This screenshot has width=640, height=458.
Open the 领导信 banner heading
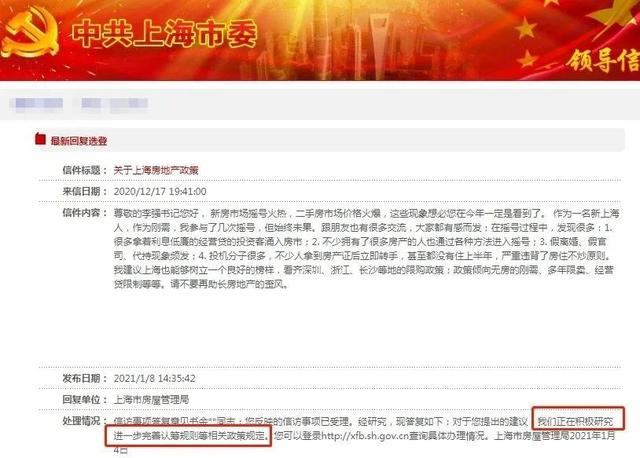tap(603, 61)
